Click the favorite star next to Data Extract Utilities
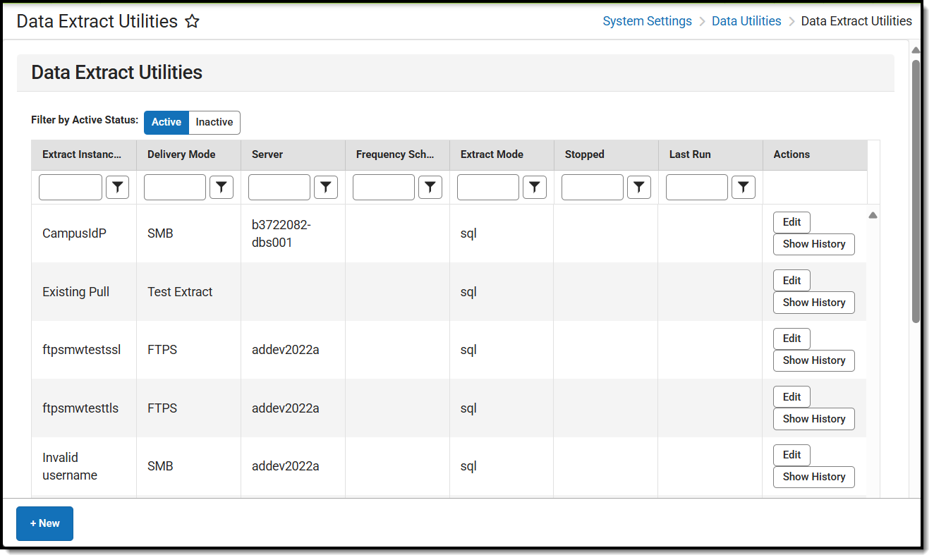 pos(193,21)
